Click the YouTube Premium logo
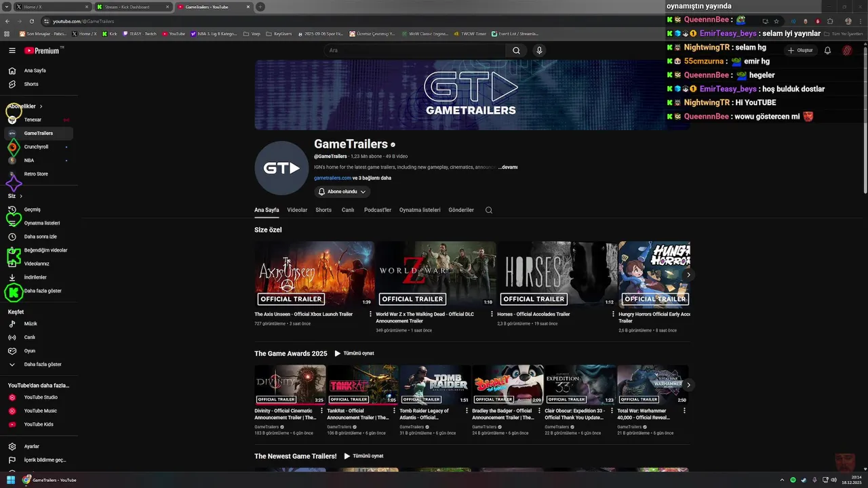 coord(42,50)
